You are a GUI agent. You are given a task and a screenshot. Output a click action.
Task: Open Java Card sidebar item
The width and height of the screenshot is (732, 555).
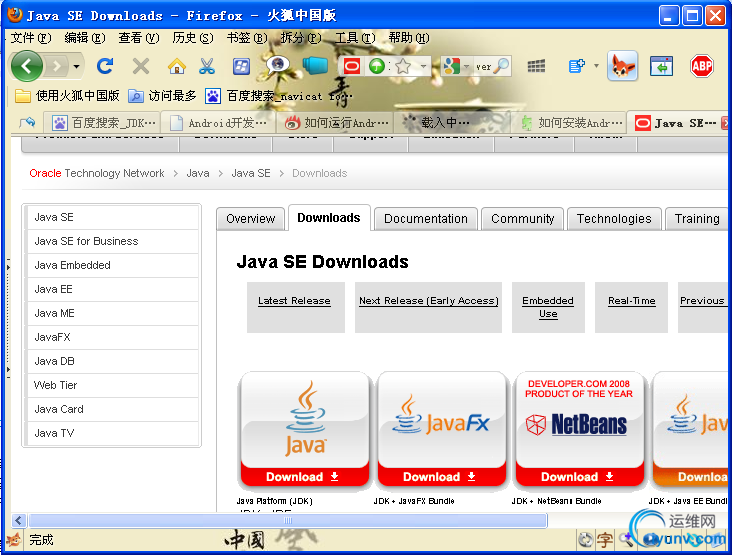(113, 409)
